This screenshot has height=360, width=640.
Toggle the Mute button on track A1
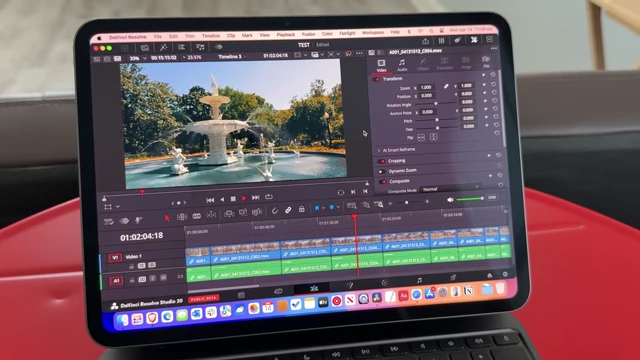[x=163, y=278]
